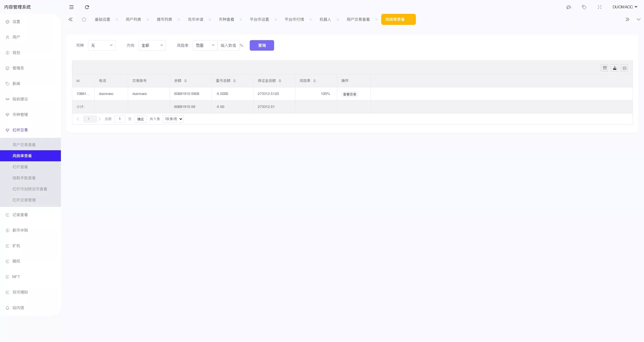Open 杠杆查看 in the sidebar
The width and height of the screenshot is (644, 342).
[20, 167]
